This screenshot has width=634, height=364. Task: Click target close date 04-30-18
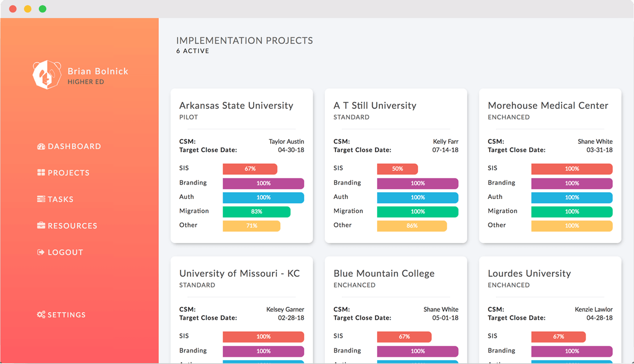pos(291,150)
